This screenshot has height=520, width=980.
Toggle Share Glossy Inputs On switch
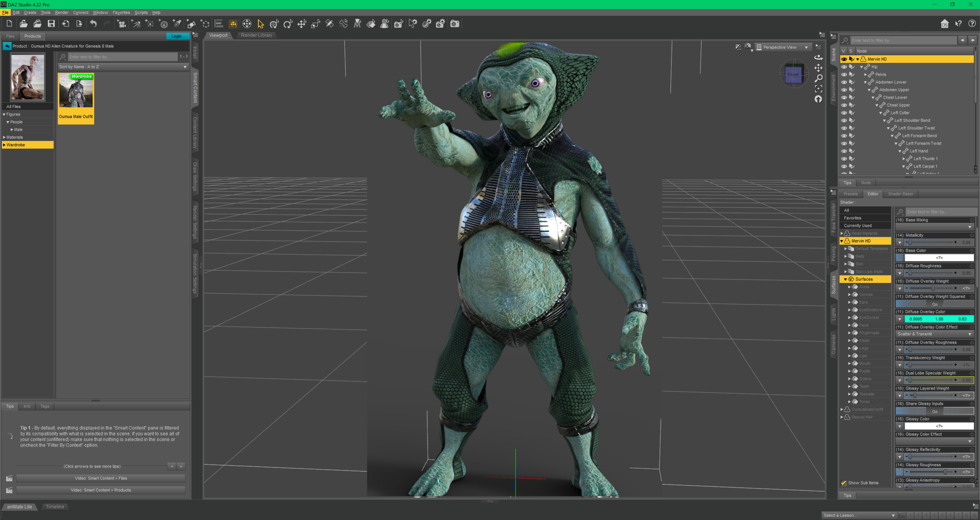[934, 411]
